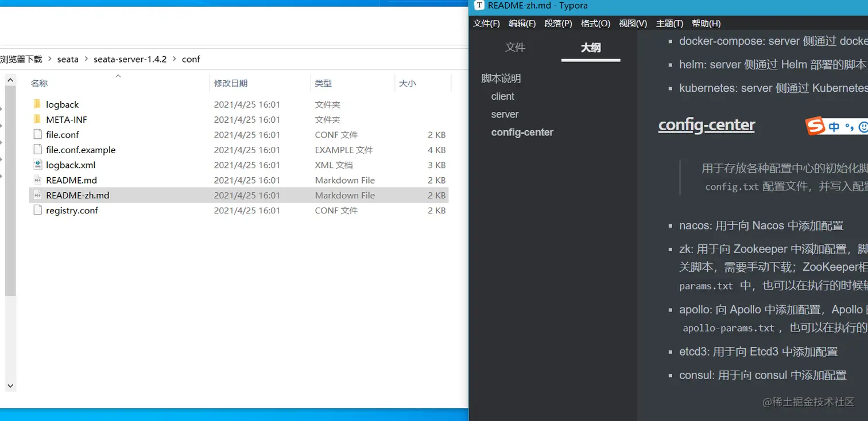This screenshot has height=421, width=868.
Task: Expand chevron after seata breadcrumb
Action: (x=86, y=59)
